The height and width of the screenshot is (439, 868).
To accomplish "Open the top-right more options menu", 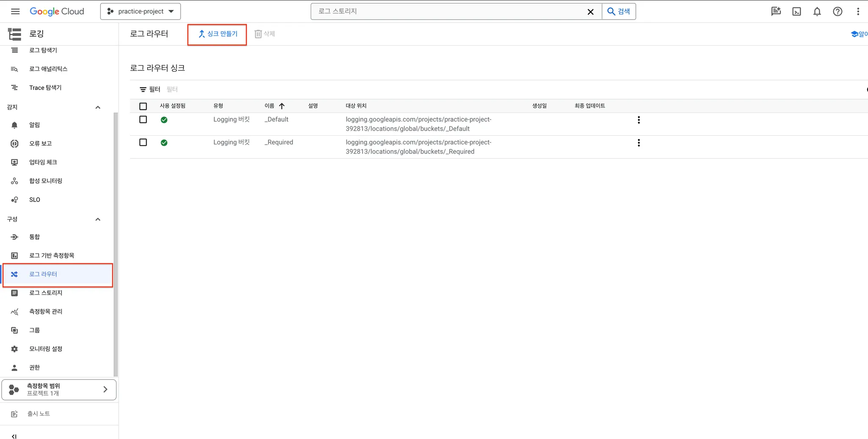I will [x=858, y=11].
